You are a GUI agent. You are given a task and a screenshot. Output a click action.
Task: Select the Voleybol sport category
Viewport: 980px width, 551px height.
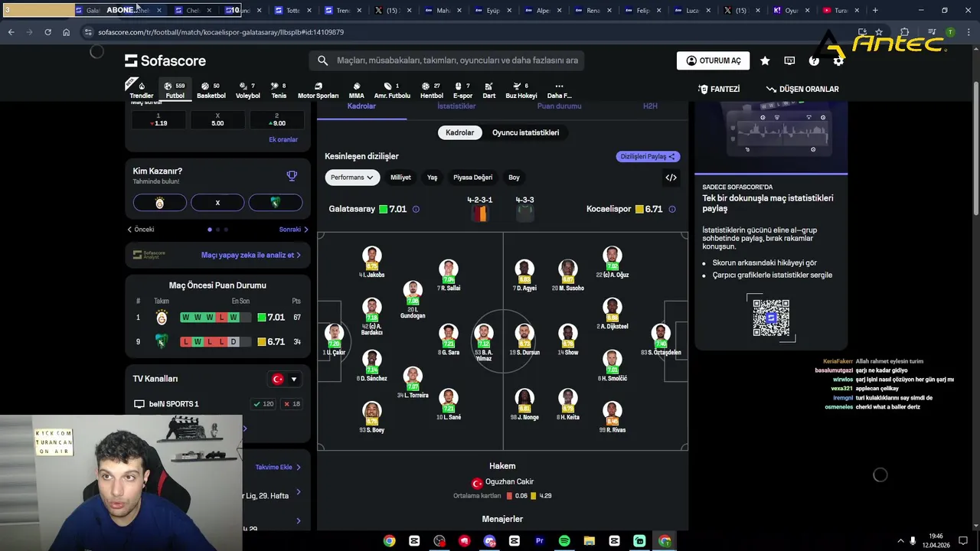point(247,90)
